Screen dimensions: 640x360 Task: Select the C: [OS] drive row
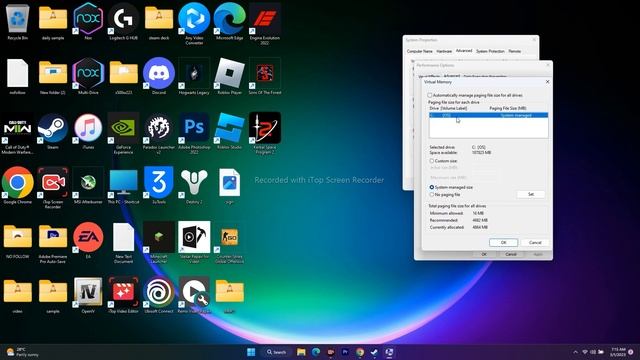click(x=488, y=116)
